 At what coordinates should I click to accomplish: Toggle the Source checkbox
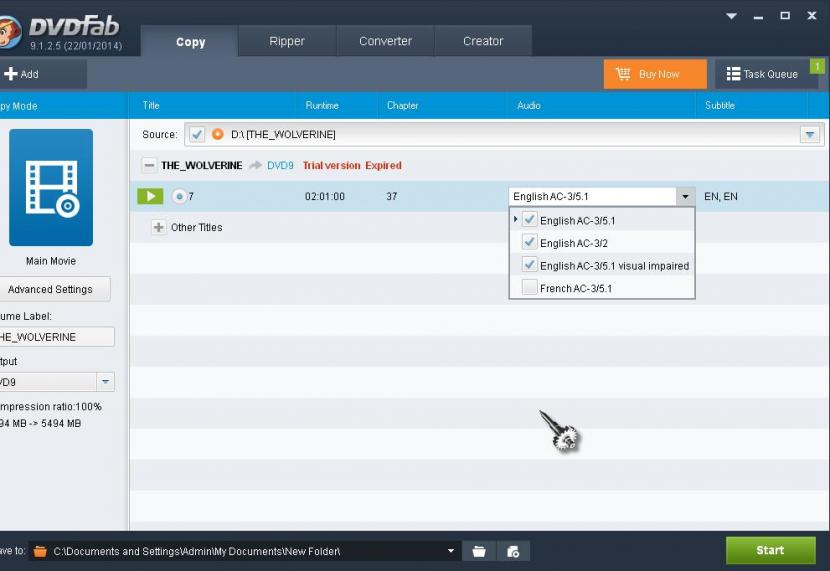(x=197, y=134)
